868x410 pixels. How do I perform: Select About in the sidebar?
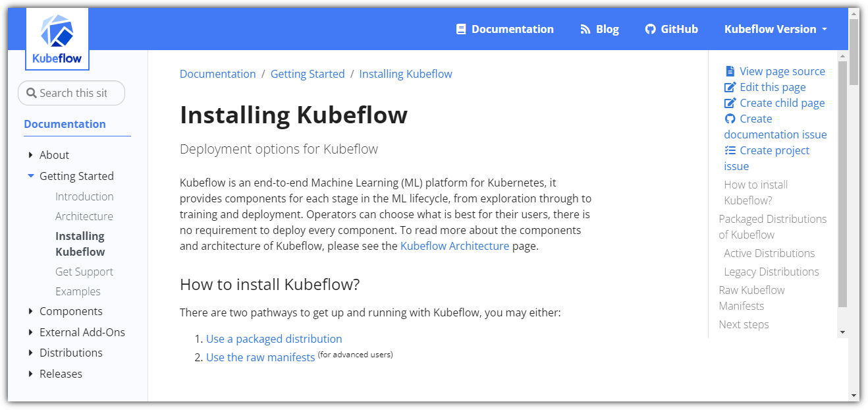[54, 155]
